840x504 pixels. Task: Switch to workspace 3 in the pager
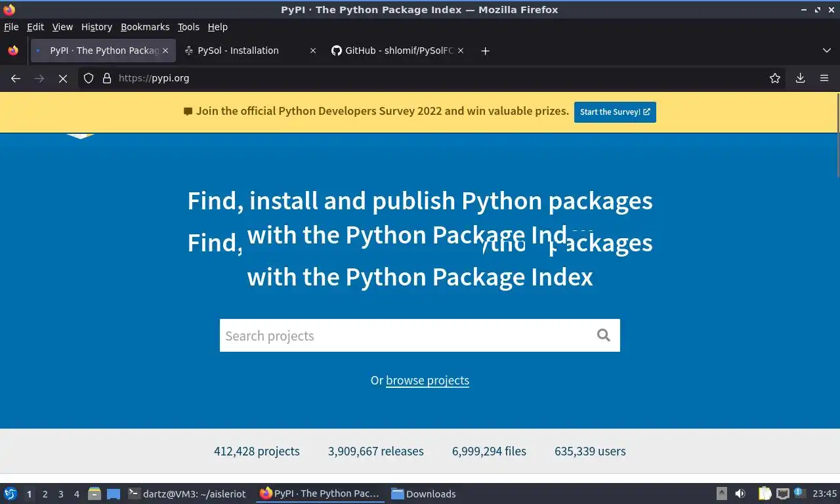click(x=60, y=494)
